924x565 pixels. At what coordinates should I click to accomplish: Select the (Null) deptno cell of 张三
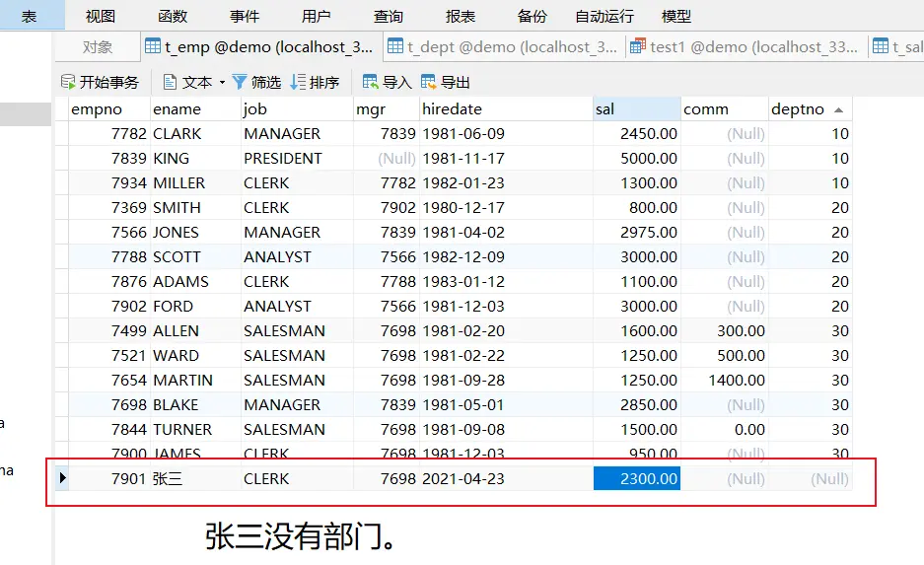(x=811, y=478)
